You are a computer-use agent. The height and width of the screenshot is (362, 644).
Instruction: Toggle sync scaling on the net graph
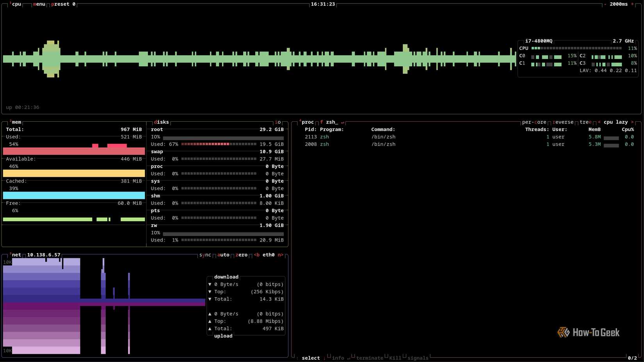205,255
